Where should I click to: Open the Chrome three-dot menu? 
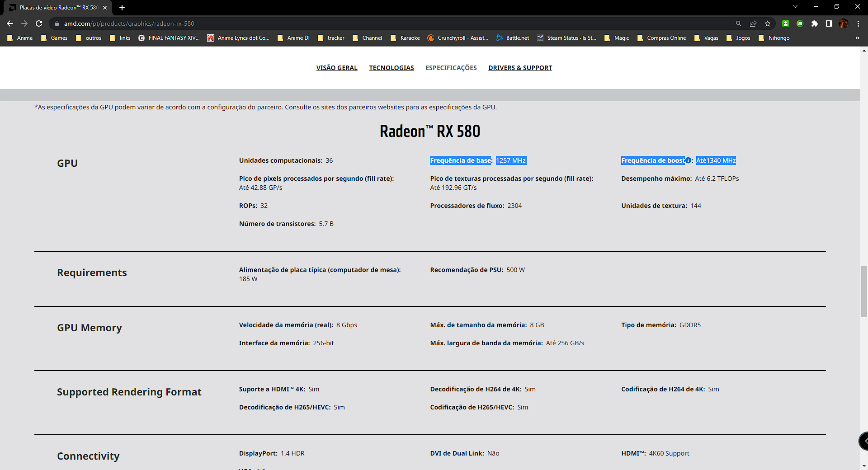tap(858, 23)
